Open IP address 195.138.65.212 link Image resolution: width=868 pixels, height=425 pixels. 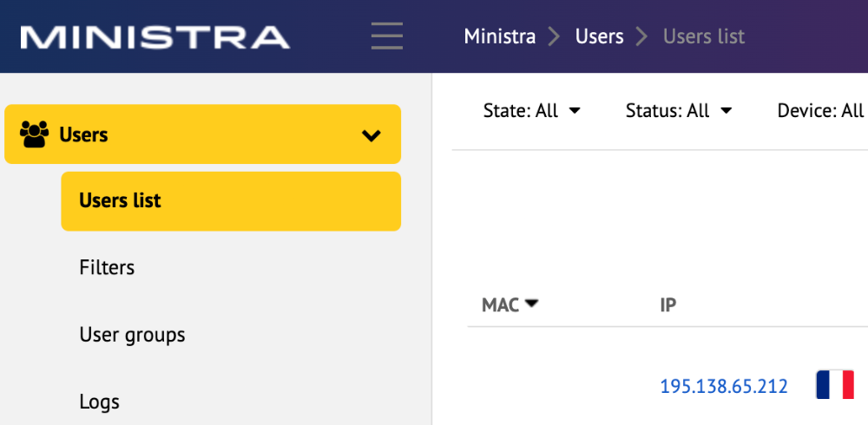pos(724,386)
